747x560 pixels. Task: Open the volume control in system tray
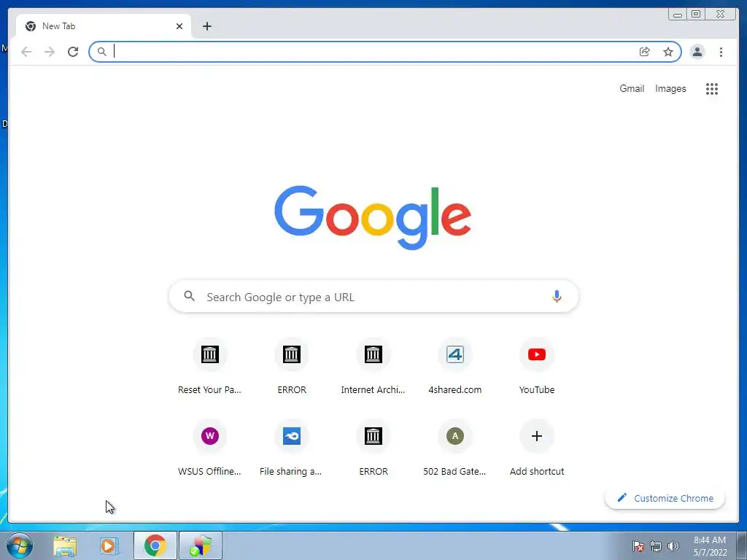(673, 546)
